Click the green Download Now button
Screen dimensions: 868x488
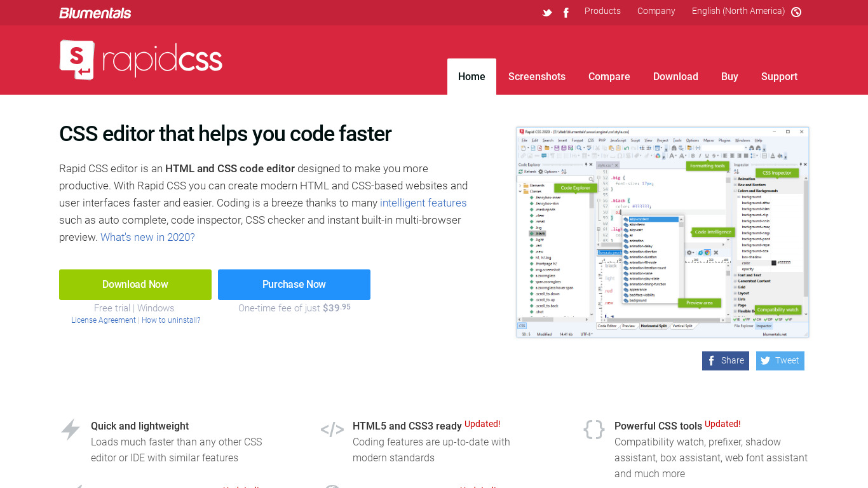[135, 285]
